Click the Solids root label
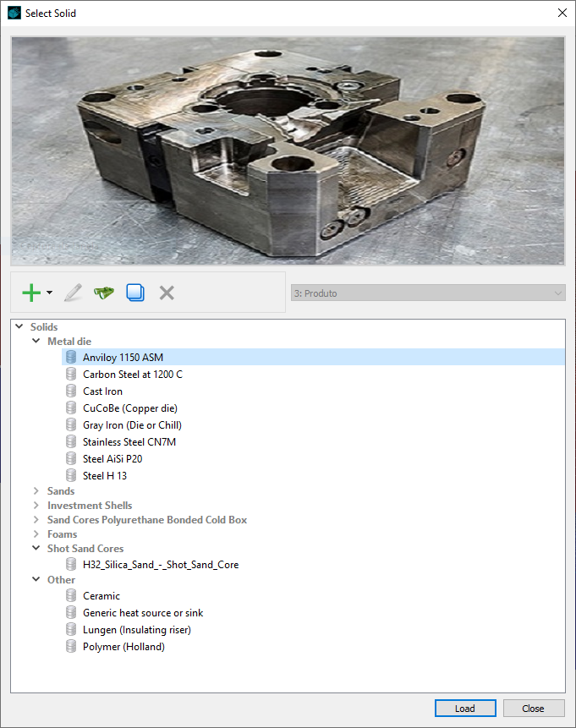576x728 pixels. pos(44,327)
